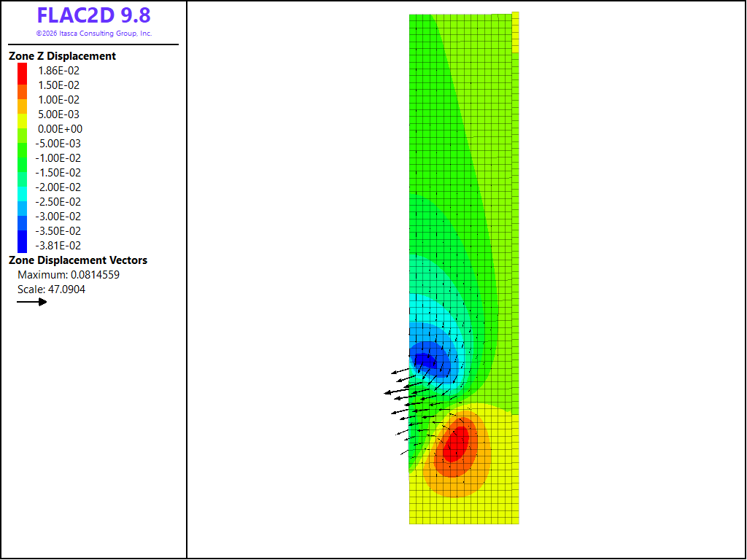Click the red maximum uplift zone in the model
The width and height of the screenshot is (747, 560).
[x=457, y=444]
